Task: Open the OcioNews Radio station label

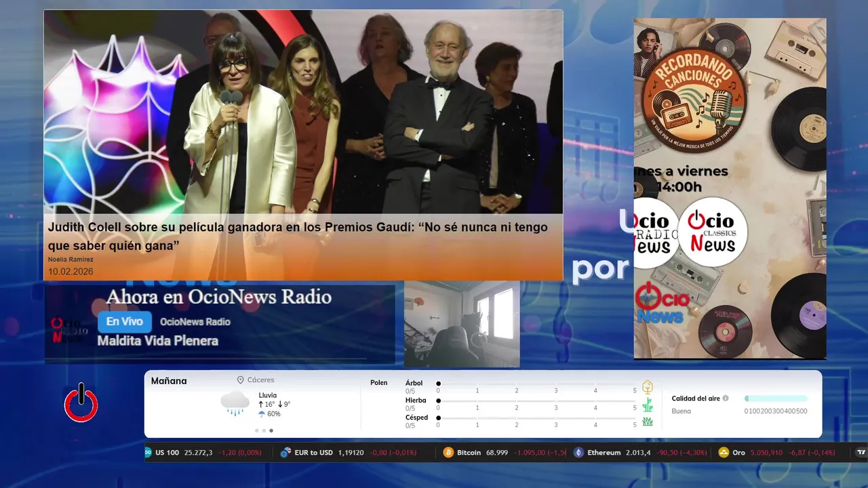Action: tap(195, 322)
